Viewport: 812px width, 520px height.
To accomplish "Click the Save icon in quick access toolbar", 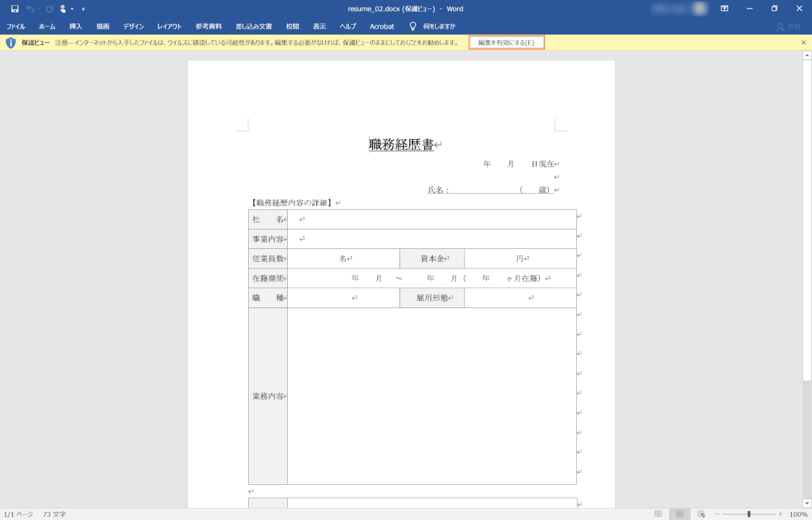I will 15,9.
